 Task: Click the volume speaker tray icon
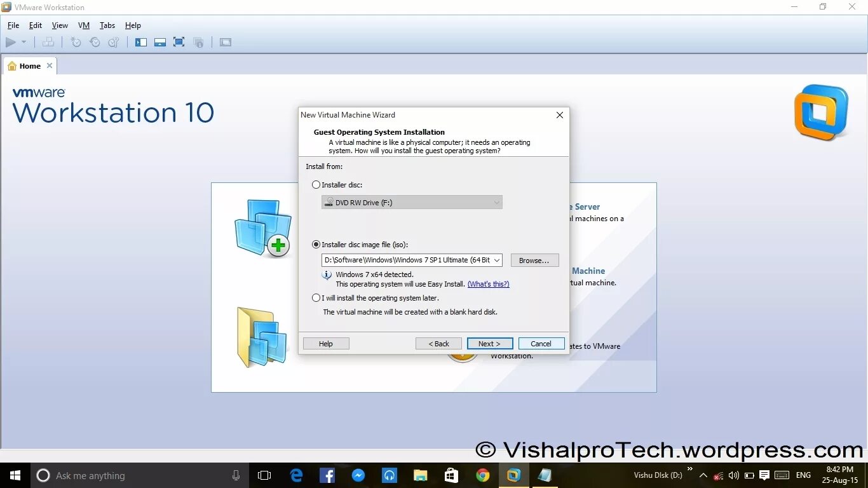pyautogui.click(x=734, y=475)
